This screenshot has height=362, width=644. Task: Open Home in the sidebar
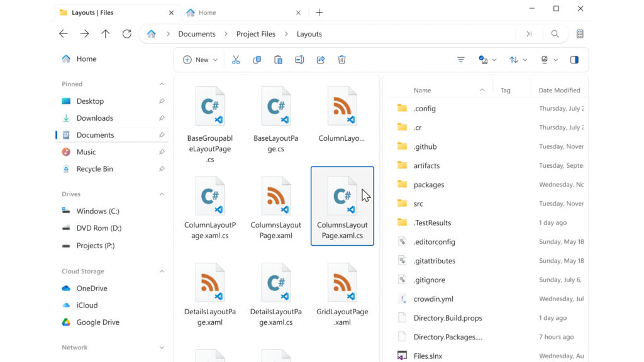112,58
